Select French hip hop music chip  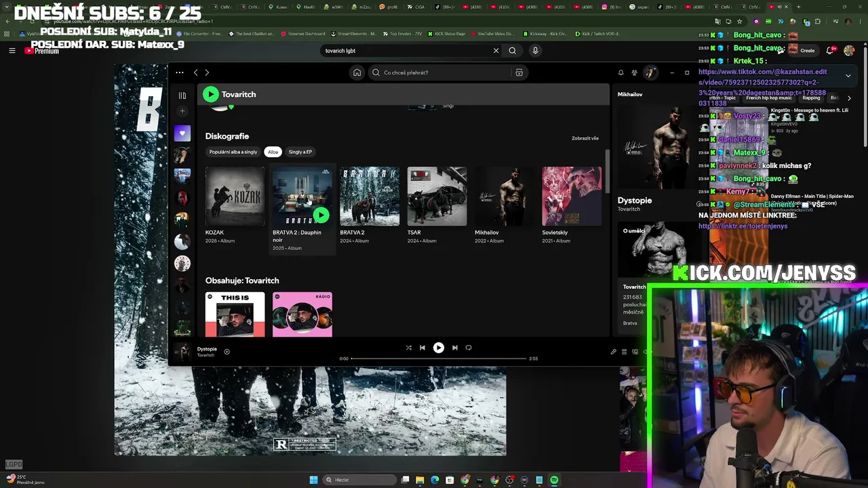769,98
